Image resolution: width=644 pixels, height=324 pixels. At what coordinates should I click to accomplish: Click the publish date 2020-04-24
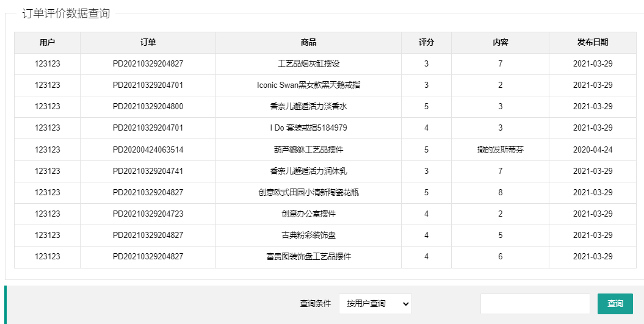click(593, 149)
